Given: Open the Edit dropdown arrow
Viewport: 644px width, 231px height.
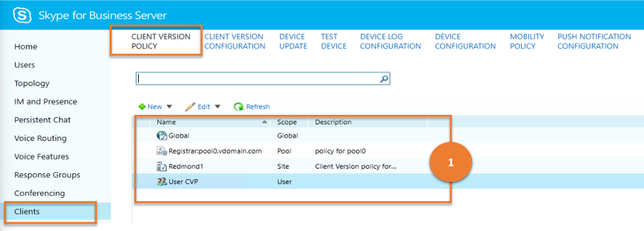Looking at the screenshot, I should point(218,107).
